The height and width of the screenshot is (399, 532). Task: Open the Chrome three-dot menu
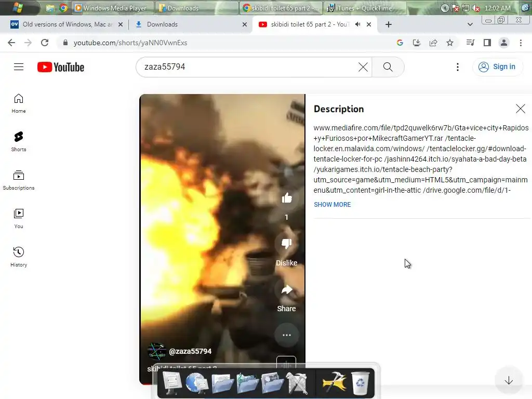(521, 43)
